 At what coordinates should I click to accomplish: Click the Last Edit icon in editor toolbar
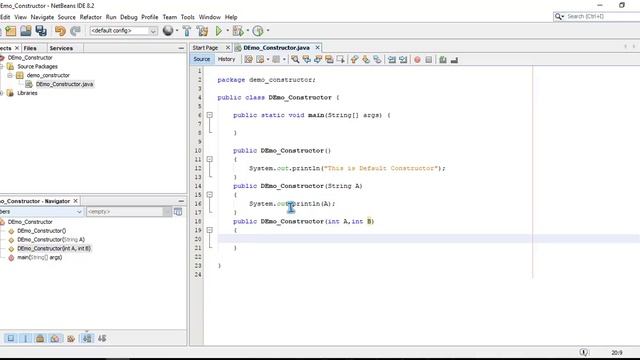(x=248, y=60)
